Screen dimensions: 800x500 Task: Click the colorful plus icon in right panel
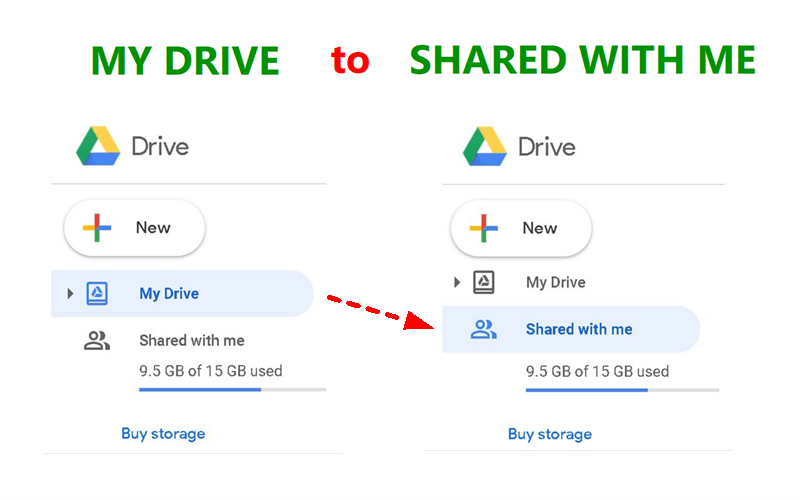tap(484, 228)
